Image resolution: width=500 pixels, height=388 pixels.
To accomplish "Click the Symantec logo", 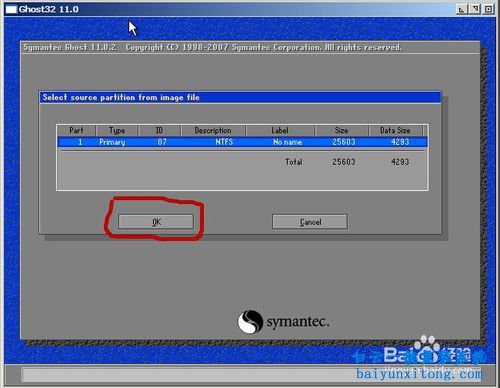I will [x=283, y=322].
